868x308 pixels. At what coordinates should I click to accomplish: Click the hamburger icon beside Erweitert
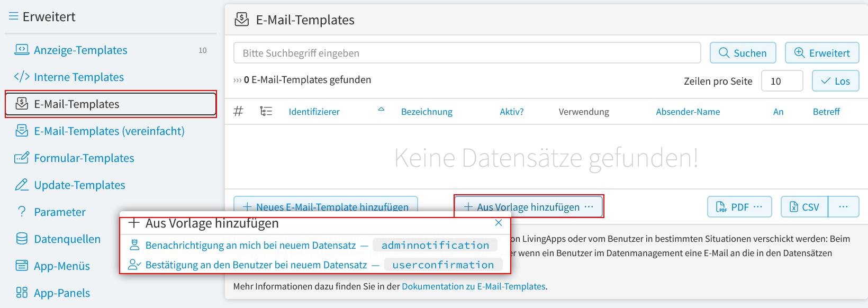point(14,16)
